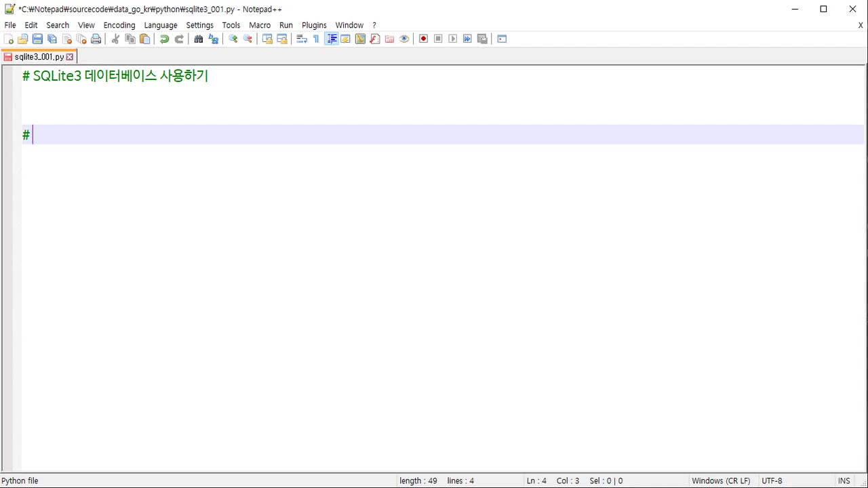Open Find with the binoculars icon

coord(198,39)
